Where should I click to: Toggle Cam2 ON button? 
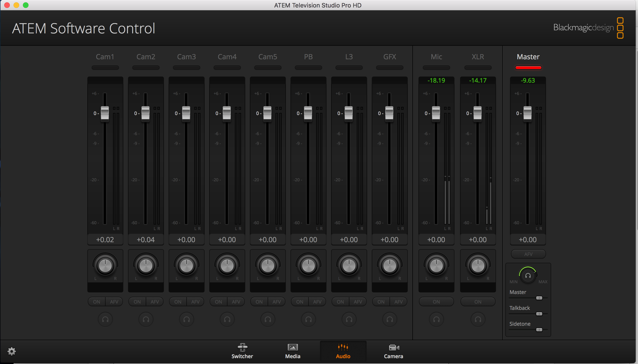(x=137, y=302)
